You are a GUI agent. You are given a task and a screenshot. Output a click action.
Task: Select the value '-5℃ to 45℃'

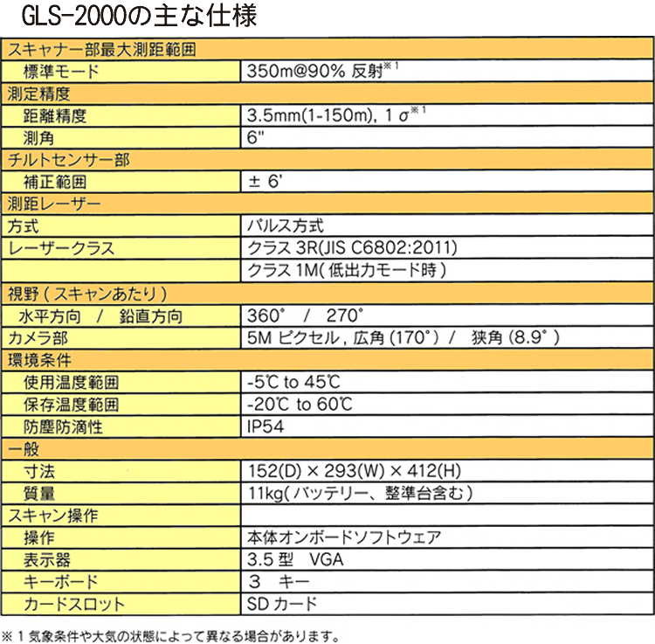293,382
